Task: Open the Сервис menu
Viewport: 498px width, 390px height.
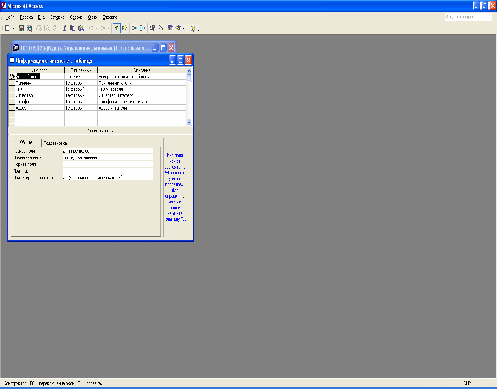Action: pyautogui.click(x=76, y=17)
